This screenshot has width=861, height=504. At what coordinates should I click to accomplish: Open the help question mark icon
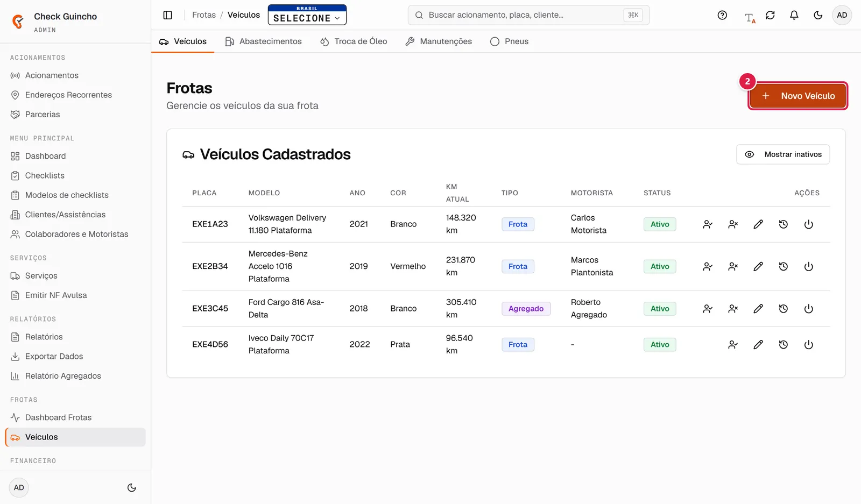pos(722,15)
